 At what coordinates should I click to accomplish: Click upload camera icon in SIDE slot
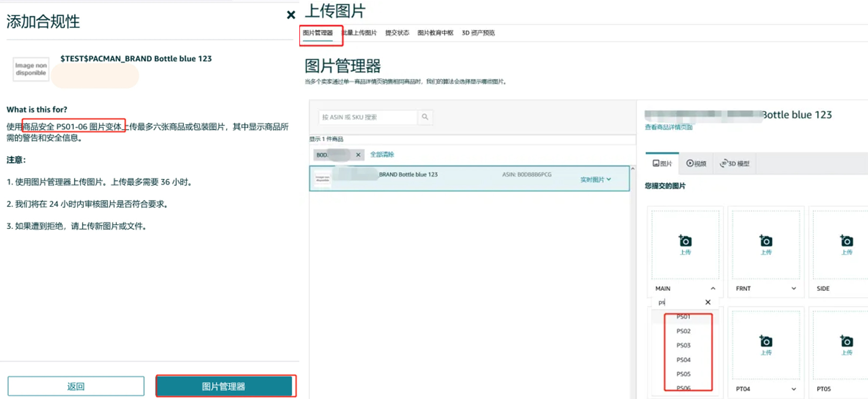pyautogui.click(x=847, y=241)
